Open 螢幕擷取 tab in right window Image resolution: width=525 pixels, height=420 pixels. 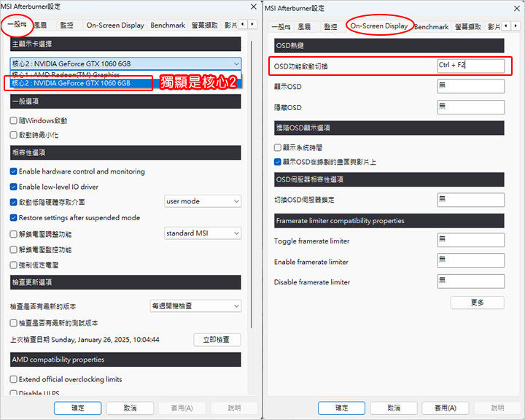point(468,27)
